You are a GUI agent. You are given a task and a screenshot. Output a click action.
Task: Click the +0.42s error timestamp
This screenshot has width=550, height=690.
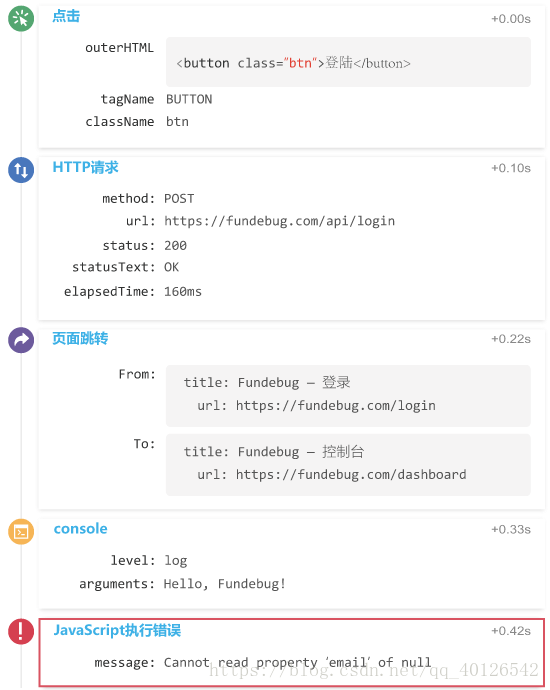pyautogui.click(x=511, y=631)
